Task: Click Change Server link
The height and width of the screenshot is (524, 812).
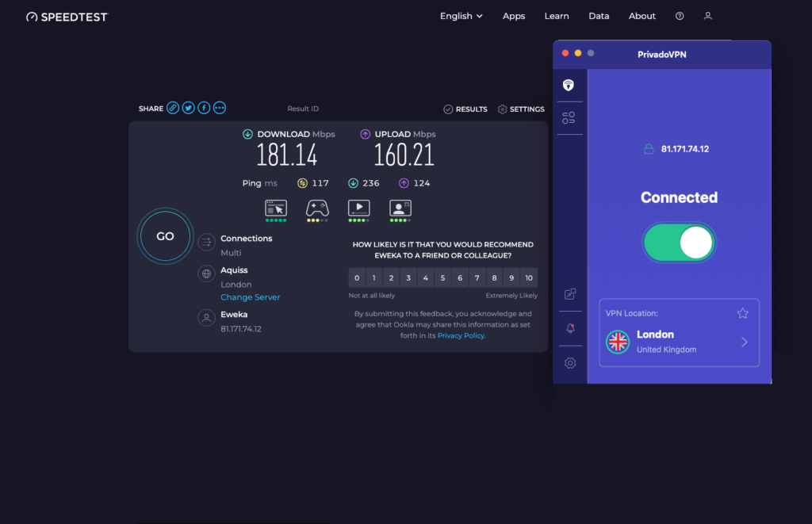Action: point(250,297)
